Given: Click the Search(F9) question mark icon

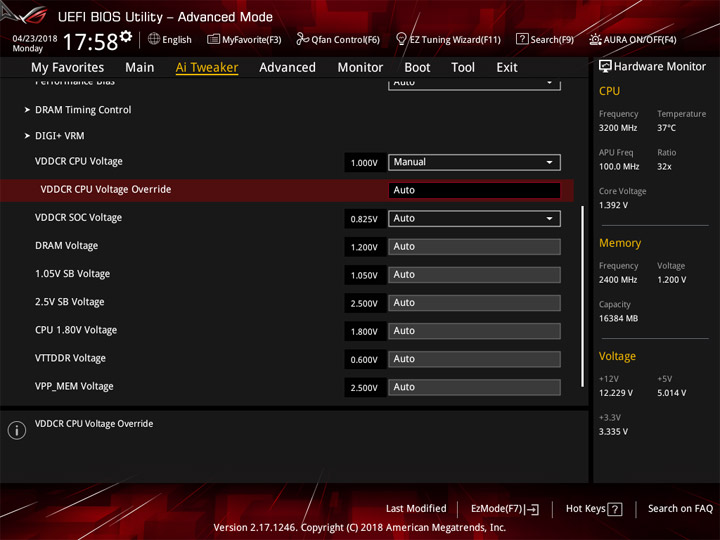Looking at the screenshot, I should [x=522, y=39].
